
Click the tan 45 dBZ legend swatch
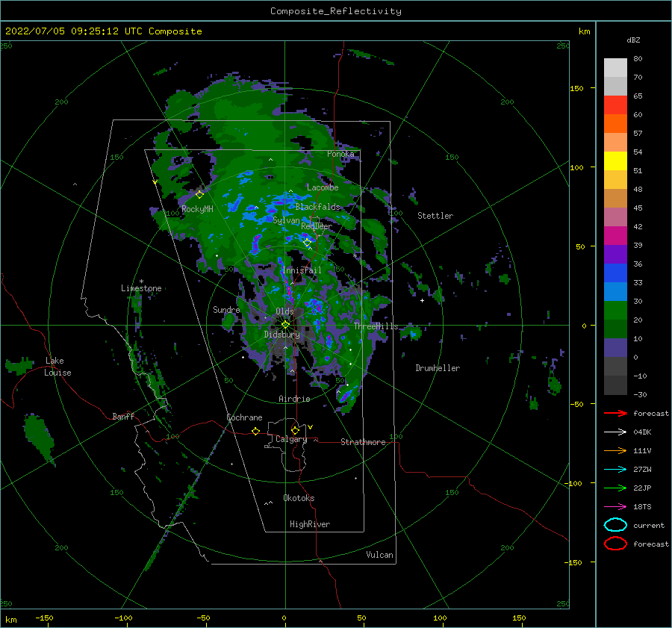(615, 198)
